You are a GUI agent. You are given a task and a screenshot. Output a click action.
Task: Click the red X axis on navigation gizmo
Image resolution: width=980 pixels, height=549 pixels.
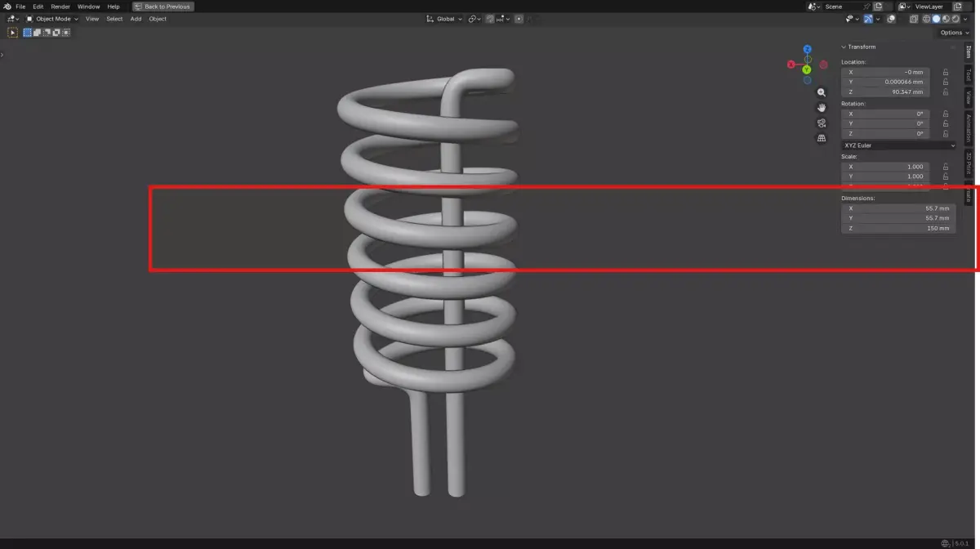point(791,65)
